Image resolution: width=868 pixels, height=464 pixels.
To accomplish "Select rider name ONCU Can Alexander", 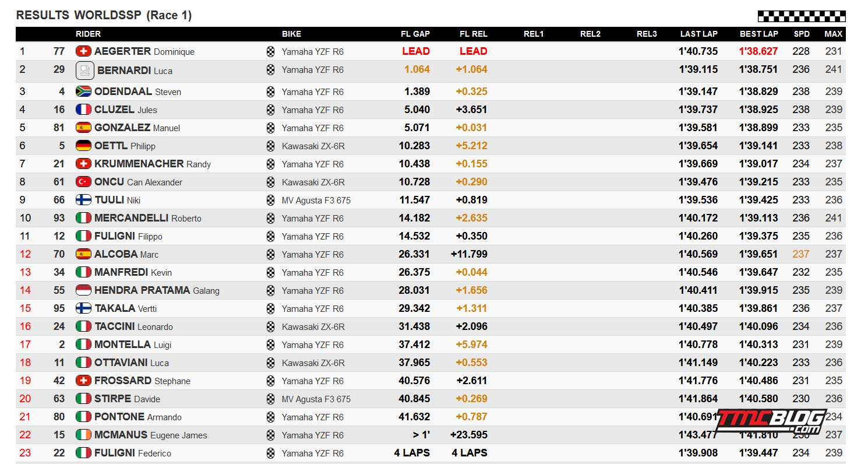I will [138, 182].
